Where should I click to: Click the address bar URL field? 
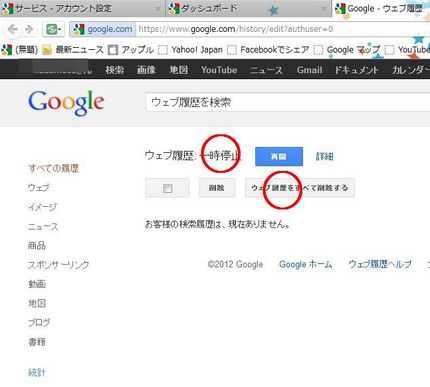(x=283, y=29)
